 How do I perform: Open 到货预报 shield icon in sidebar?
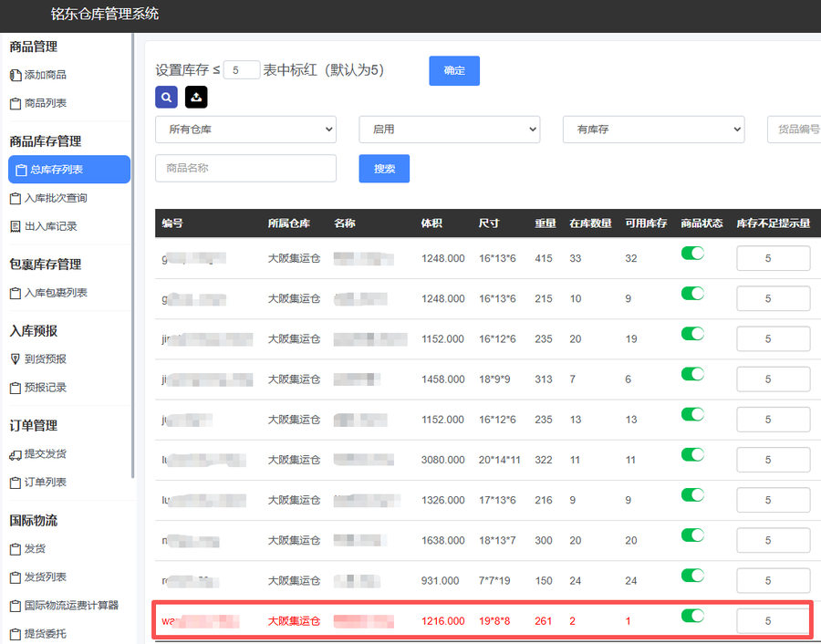click(16, 359)
